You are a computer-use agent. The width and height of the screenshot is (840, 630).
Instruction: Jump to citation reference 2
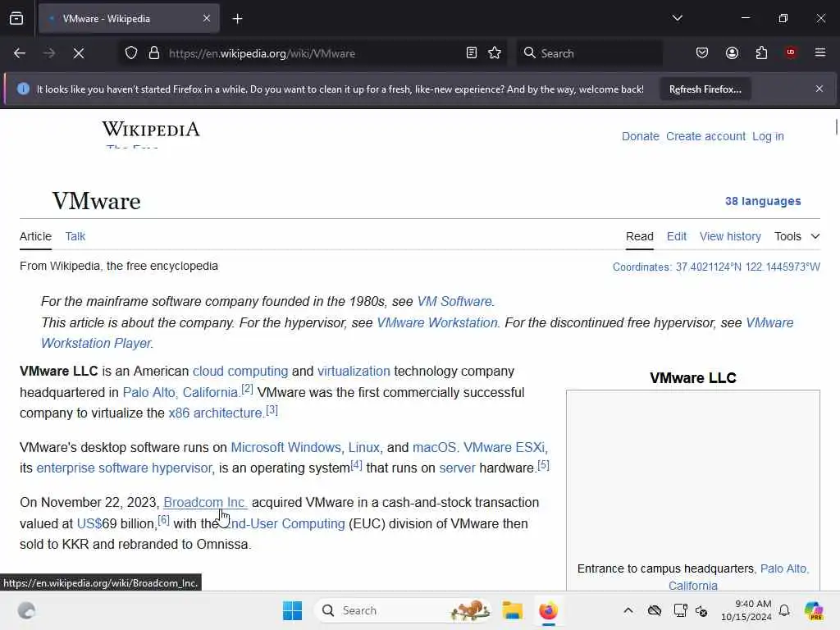[x=247, y=389]
